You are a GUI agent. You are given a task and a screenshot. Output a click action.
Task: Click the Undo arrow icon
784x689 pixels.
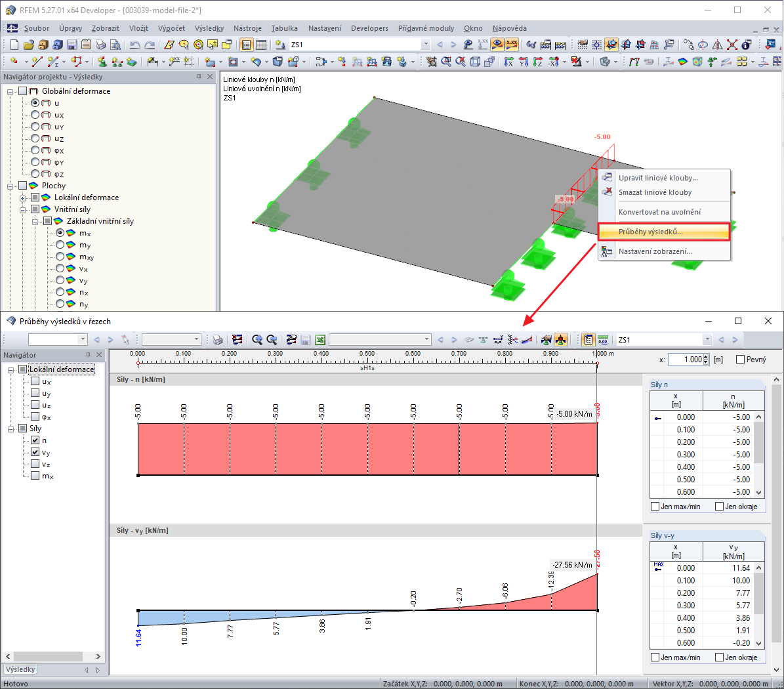(x=134, y=45)
